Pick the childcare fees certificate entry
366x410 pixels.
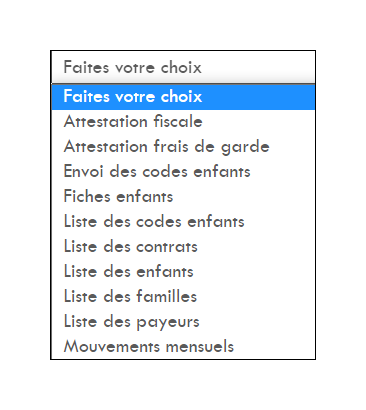coord(183,147)
